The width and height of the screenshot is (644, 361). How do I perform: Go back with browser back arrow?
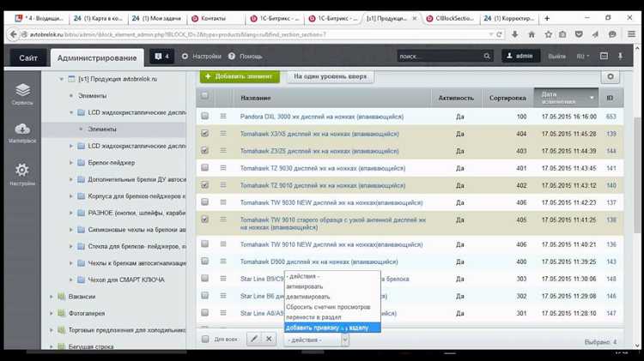tap(14, 34)
